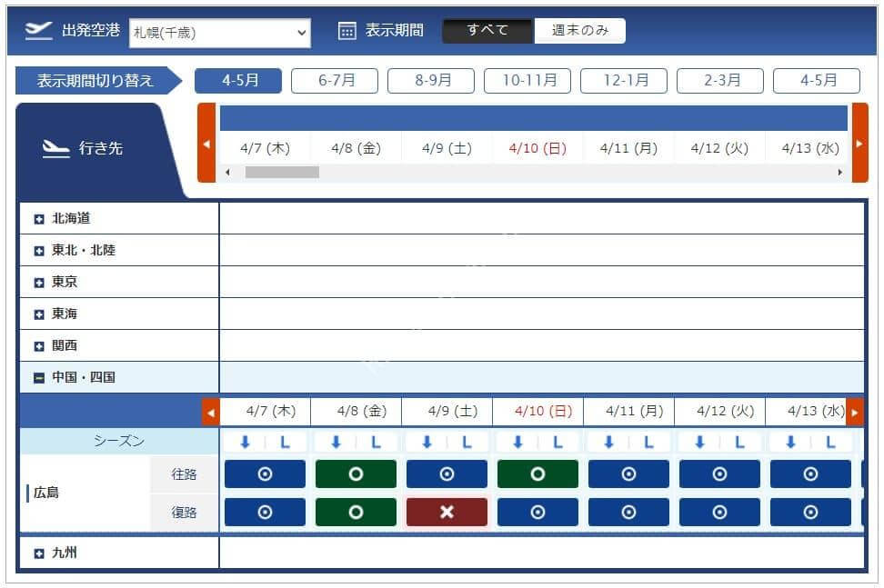Click the horizontal date scrollbar thumb
The height and width of the screenshot is (588, 884).
[282, 173]
